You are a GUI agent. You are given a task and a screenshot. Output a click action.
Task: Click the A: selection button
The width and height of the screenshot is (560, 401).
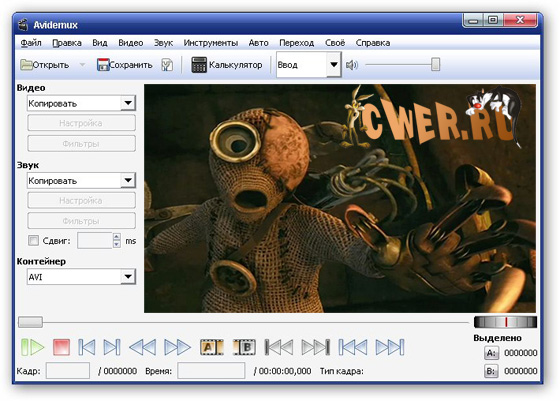(x=491, y=353)
